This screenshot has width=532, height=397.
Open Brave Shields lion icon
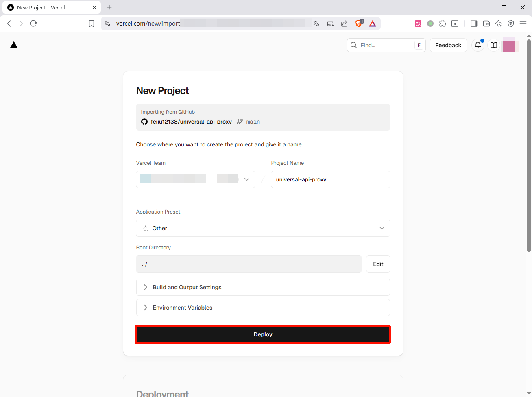[359, 23]
